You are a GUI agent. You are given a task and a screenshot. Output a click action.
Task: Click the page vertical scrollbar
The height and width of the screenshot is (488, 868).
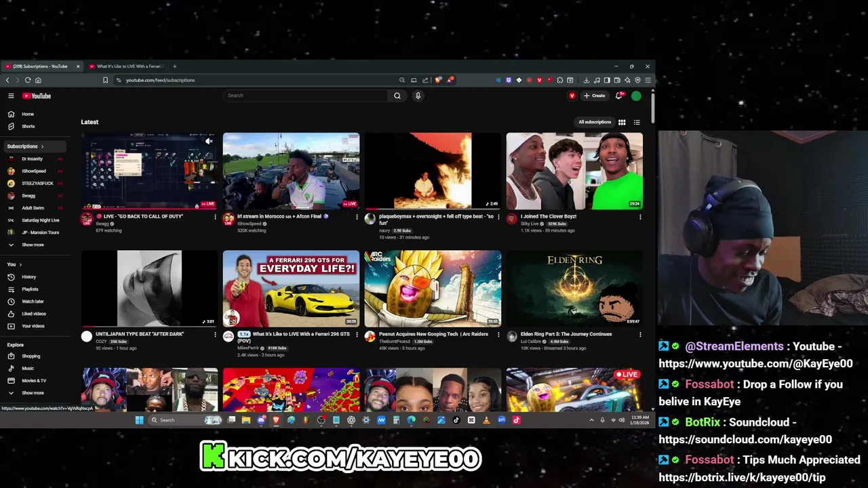coord(652,108)
